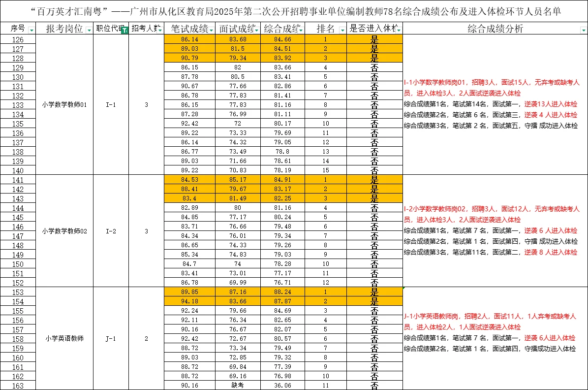Select the written score cell 82.89
Viewport: 588px width, 390px height.
[x=190, y=208]
